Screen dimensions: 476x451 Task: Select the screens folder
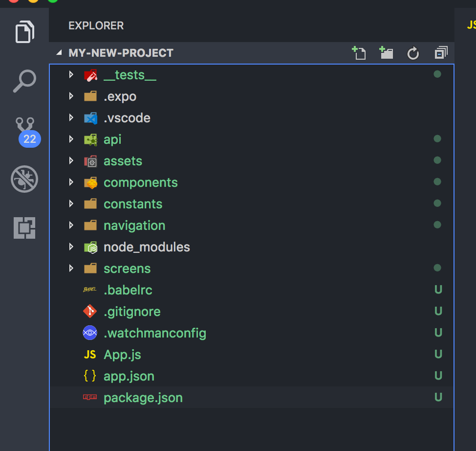pos(127,268)
